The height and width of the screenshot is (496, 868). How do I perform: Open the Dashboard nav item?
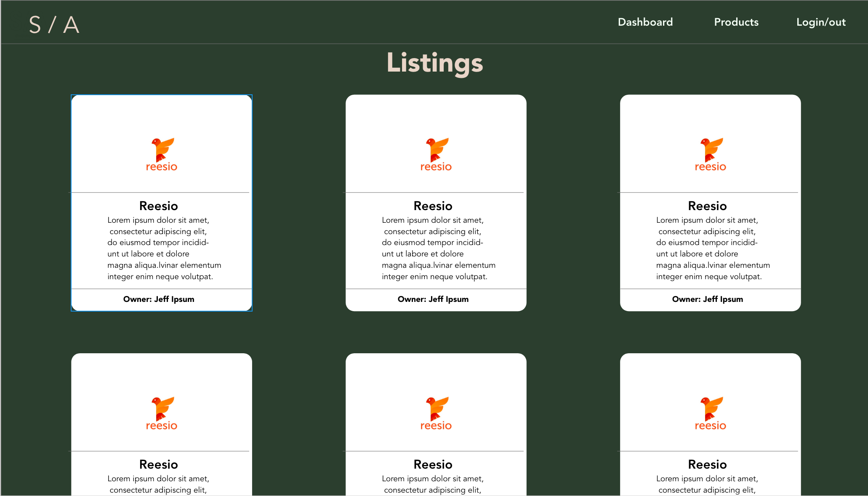[x=645, y=22]
